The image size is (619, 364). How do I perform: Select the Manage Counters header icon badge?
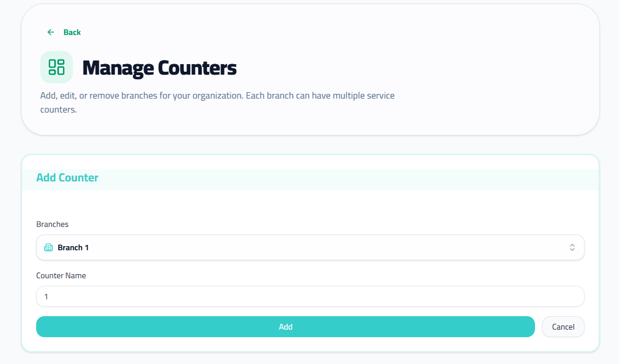pyautogui.click(x=56, y=66)
